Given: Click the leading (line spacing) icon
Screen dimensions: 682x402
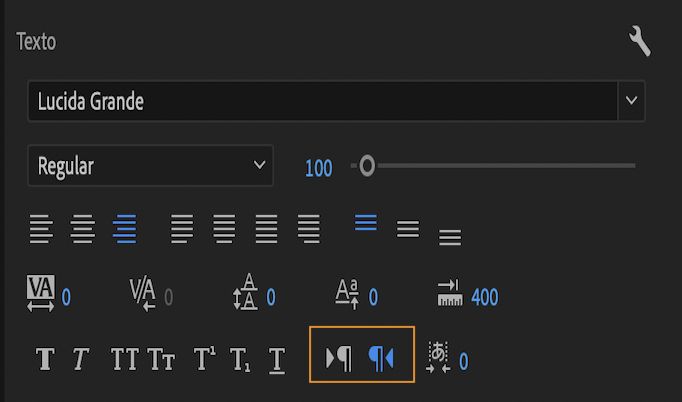Looking at the screenshot, I should coord(245,295).
